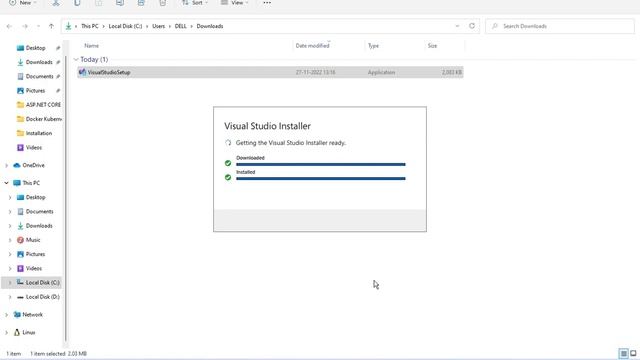
Task: Open the Installation folder in sidebar
Action: point(35,133)
